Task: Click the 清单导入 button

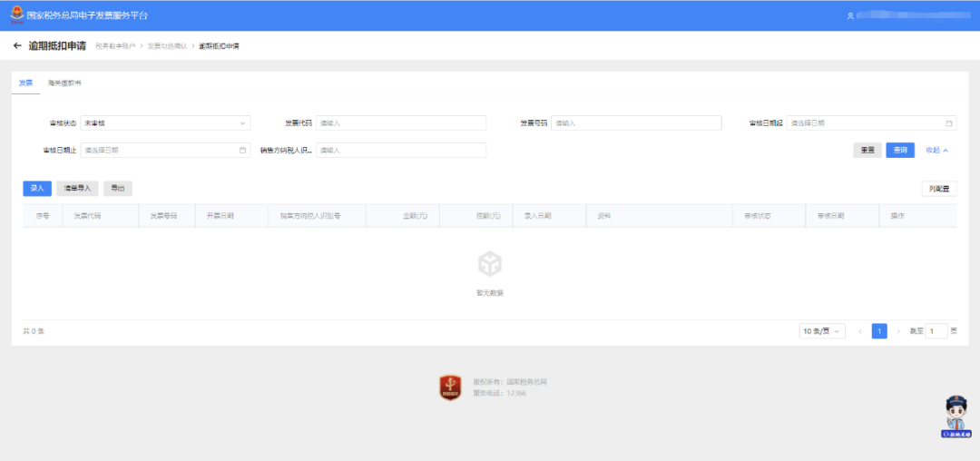Action: 77,189
